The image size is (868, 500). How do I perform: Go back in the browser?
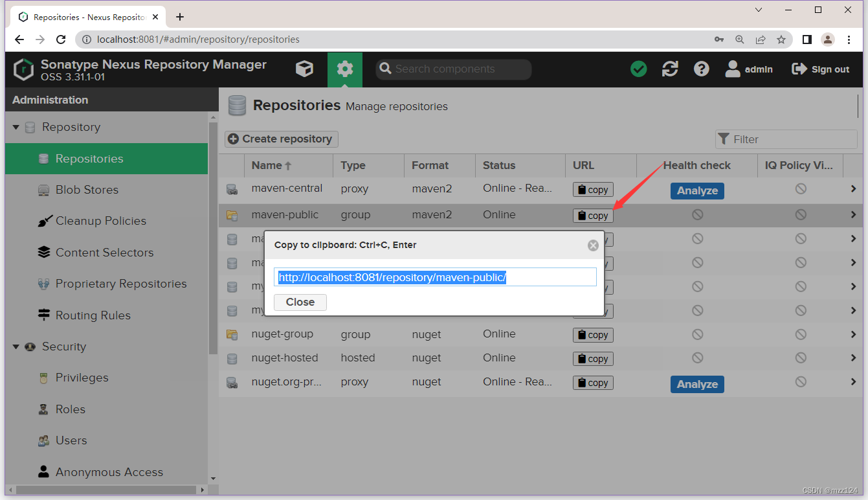coord(19,40)
